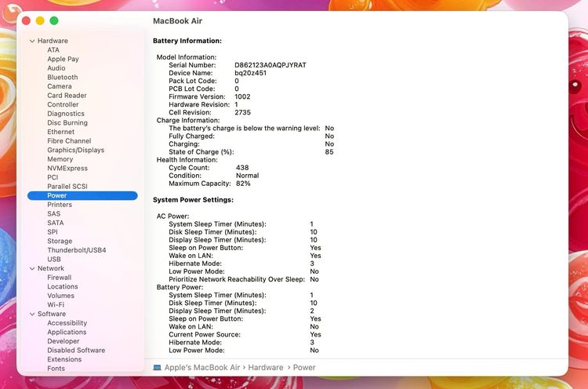The height and width of the screenshot is (389, 588).
Task: Select Accessibility under Software
Action: (x=67, y=323)
